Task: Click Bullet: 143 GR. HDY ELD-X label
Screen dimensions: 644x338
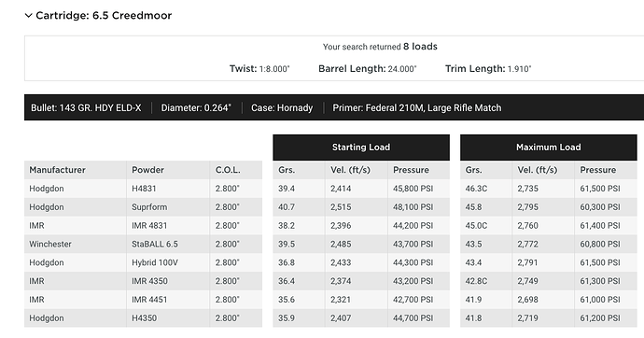Action: click(86, 108)
